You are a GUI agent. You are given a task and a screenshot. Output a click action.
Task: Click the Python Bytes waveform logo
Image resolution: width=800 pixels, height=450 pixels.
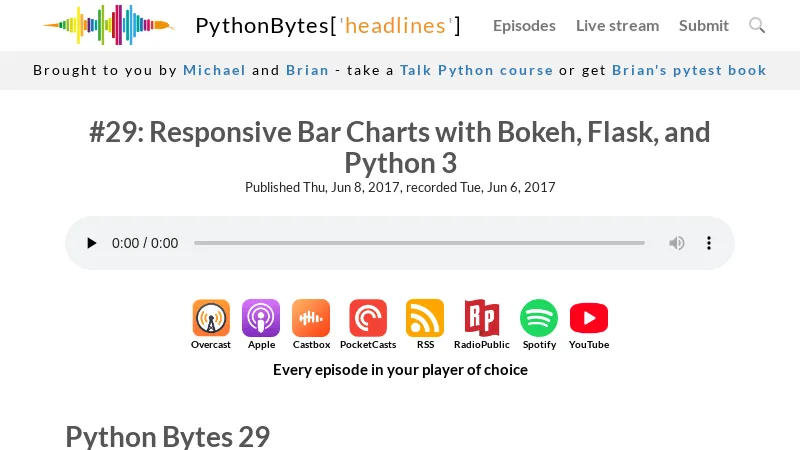click(x=108, y=25)
